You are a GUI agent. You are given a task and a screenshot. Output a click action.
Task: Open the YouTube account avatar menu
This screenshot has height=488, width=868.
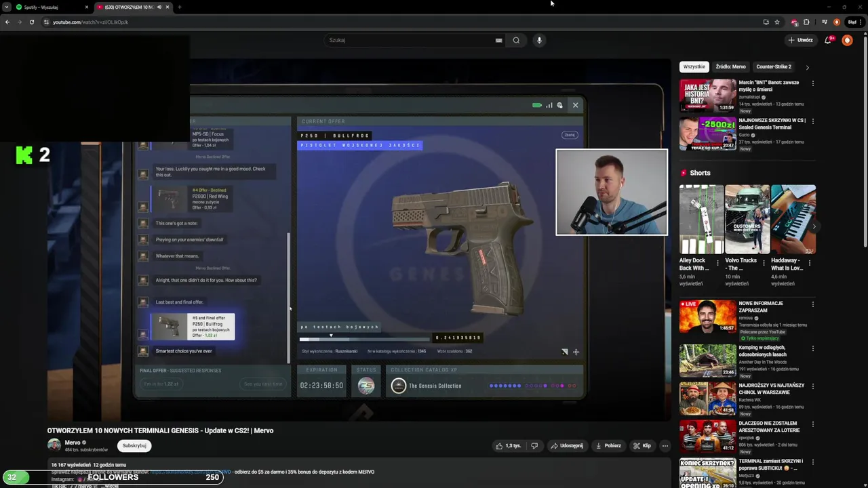click(847, 40)
